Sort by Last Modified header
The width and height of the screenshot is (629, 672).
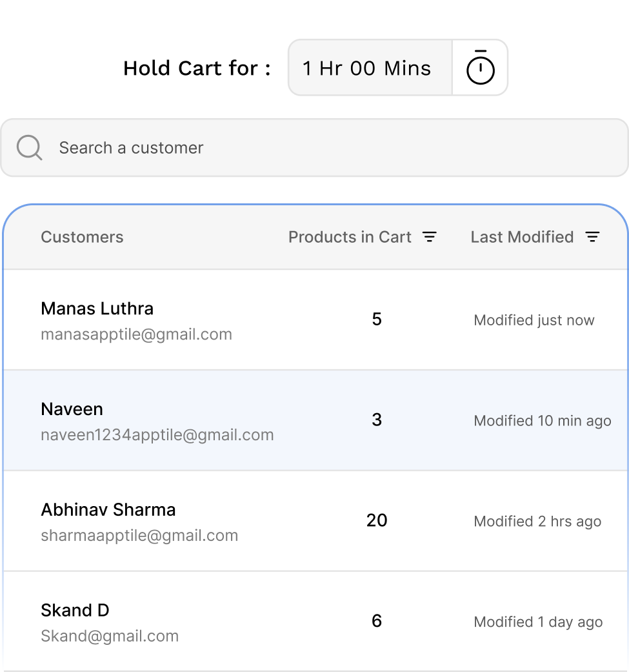click(x=522, y=237)
